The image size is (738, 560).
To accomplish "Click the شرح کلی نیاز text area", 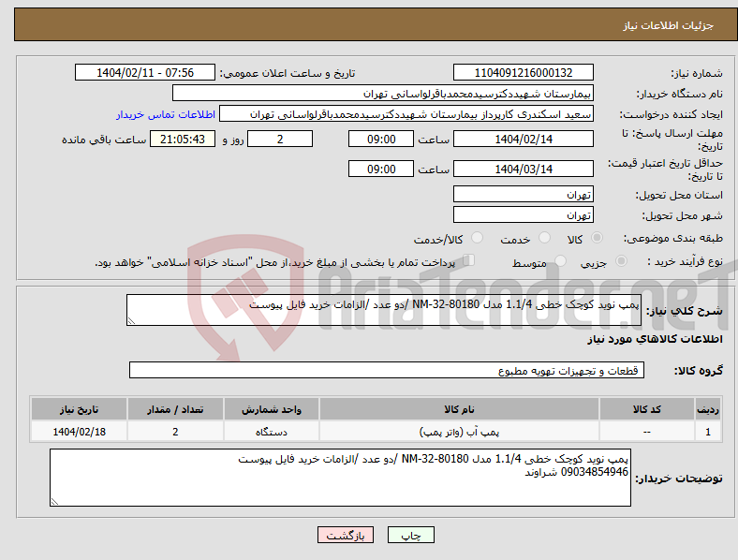I will pos(384,310).
